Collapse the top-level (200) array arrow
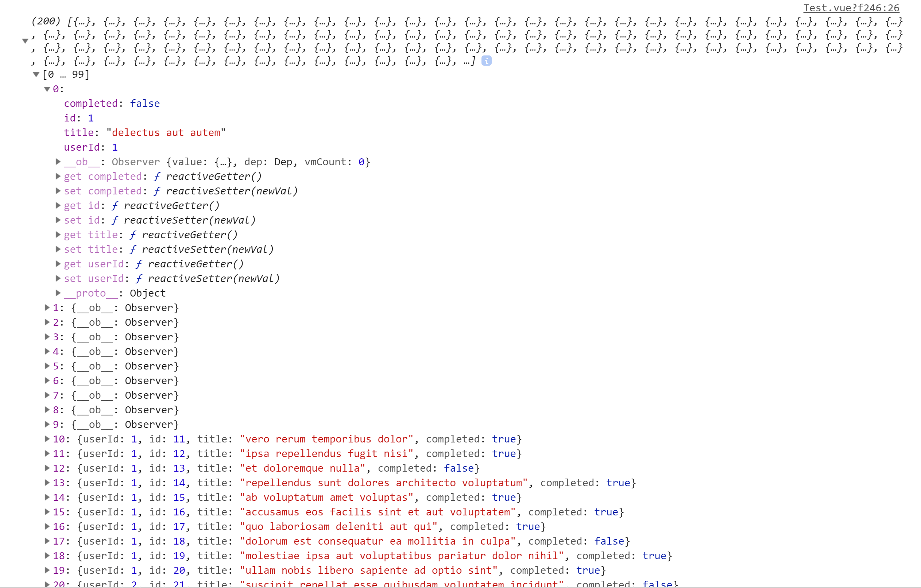Image resolution: width=921 pixels, height=588 pixels. [25, 41]
